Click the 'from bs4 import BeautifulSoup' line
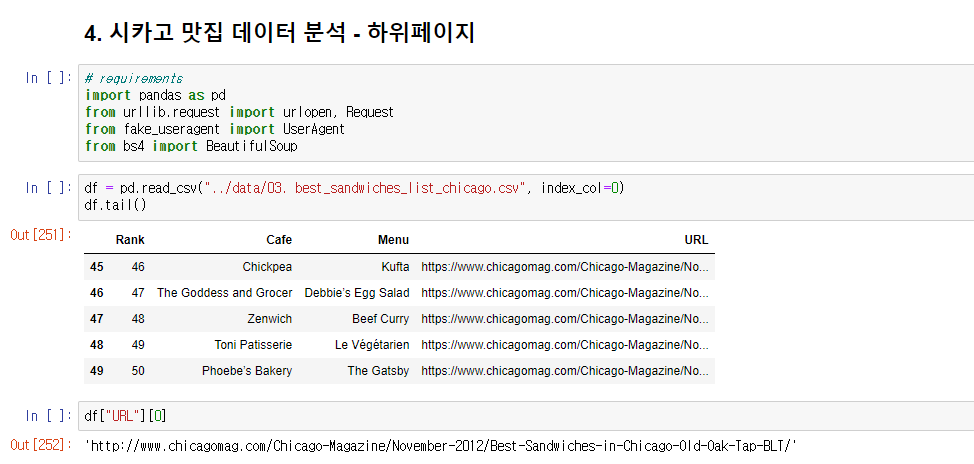This screenshot has height=464, width=974. (x=191, y=146)
